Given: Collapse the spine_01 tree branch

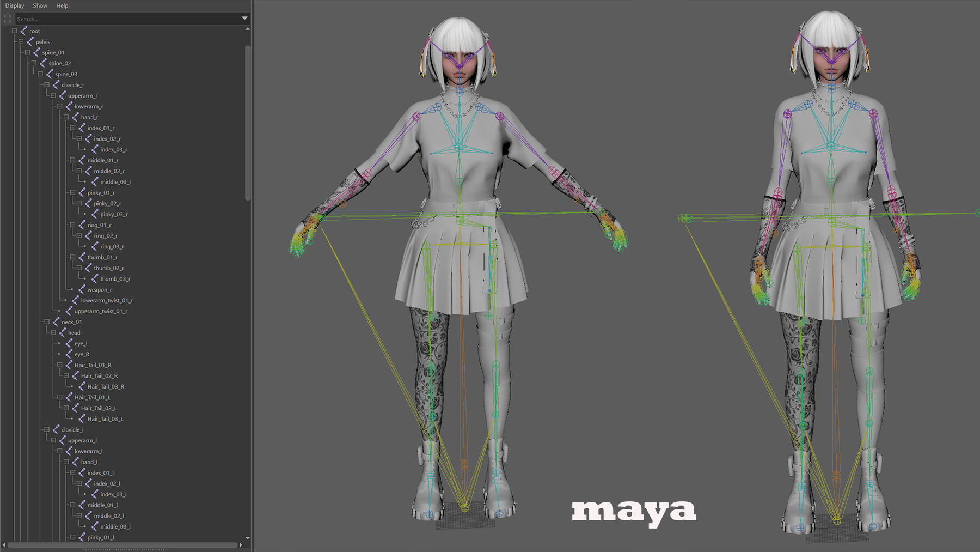Looking at the screenshot, I should click(x=26, y=52).
